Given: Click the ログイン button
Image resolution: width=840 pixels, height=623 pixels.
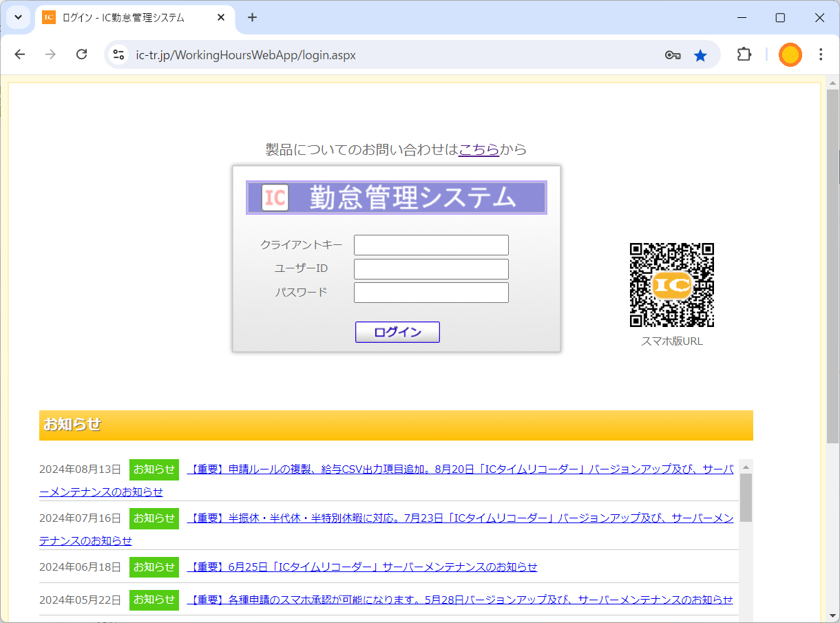Looking at the screenshot, I should click(x=397, y=332).
